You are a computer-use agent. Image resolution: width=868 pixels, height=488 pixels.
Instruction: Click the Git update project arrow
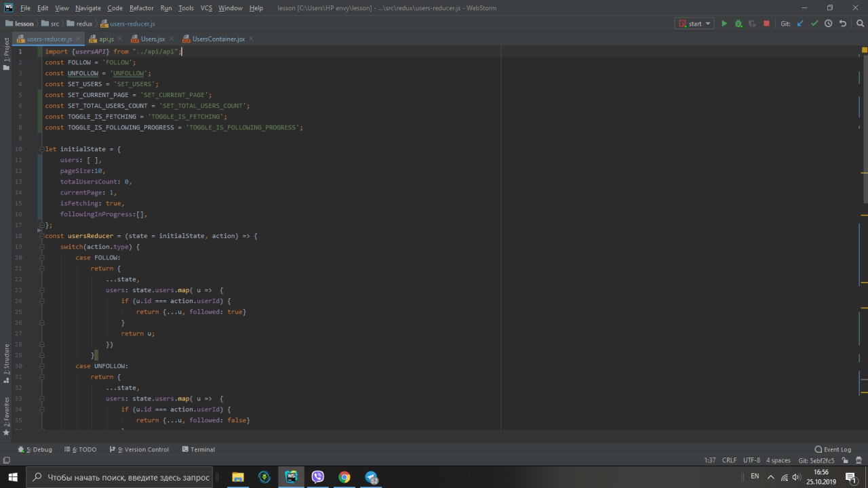coord(800,24)
